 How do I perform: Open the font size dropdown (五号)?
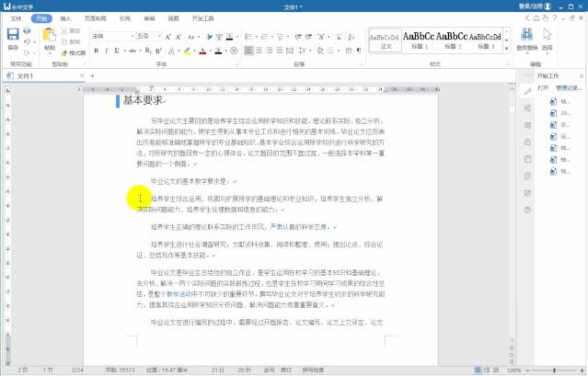tap(160, 37)
